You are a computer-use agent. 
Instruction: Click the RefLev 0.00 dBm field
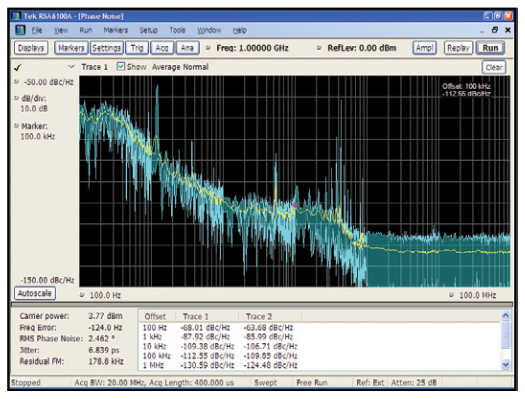coord(362,48)
